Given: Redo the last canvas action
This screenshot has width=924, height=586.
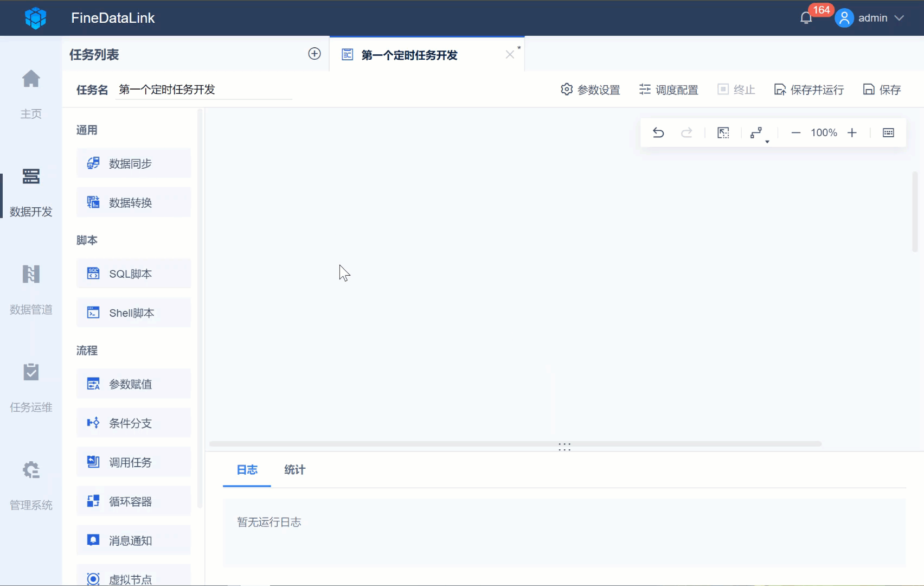Looking at the screenshot, I should [686, 132].
